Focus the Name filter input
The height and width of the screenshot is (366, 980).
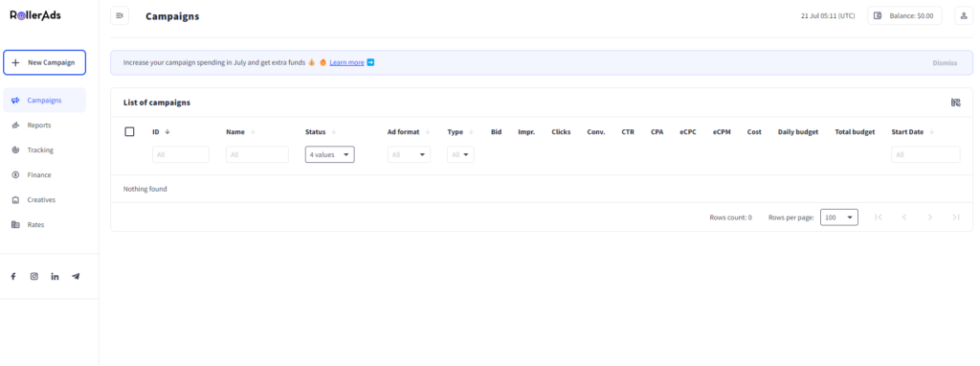point(257,154)
